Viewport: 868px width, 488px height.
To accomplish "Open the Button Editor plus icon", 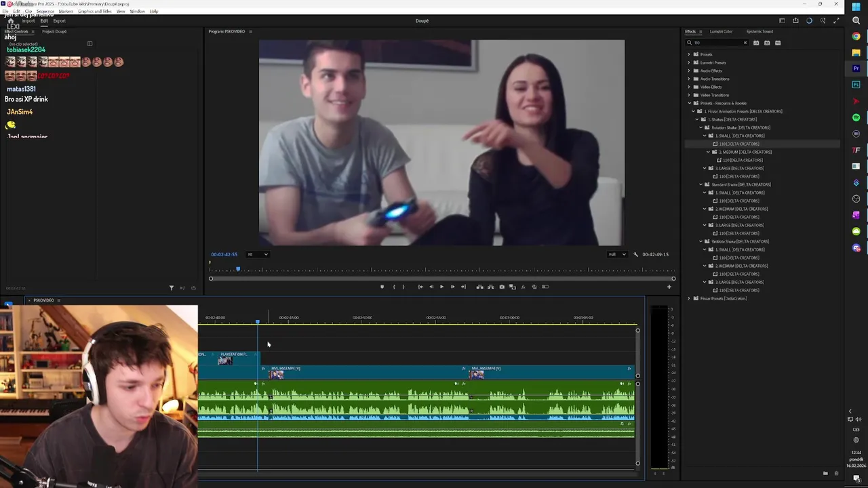I will click(669, 287).
